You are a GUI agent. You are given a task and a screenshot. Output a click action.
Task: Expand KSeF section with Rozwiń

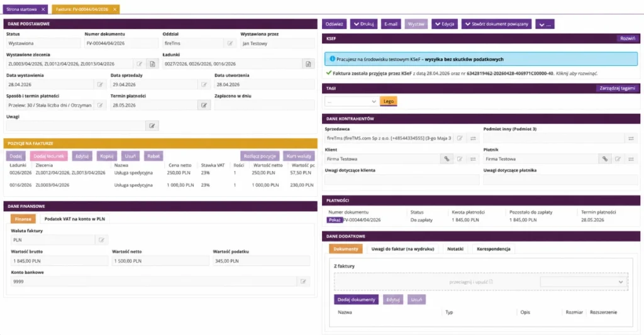(628, 38)
